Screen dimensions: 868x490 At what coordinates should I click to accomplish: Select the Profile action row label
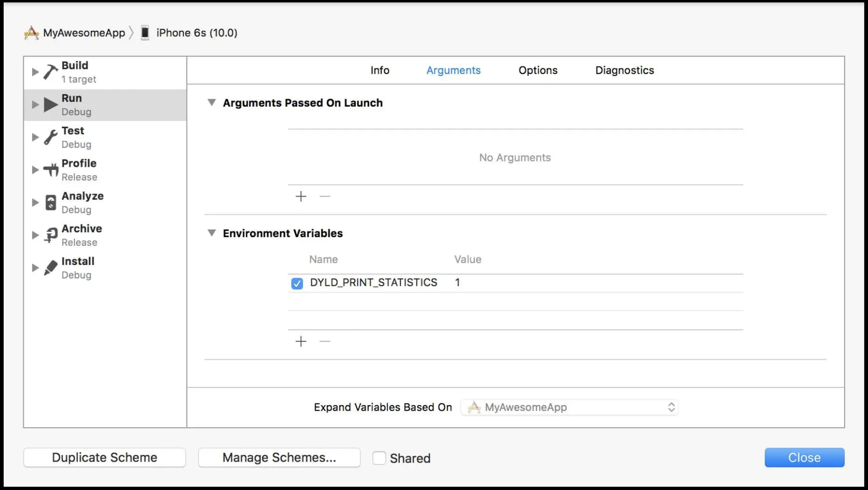79,163
